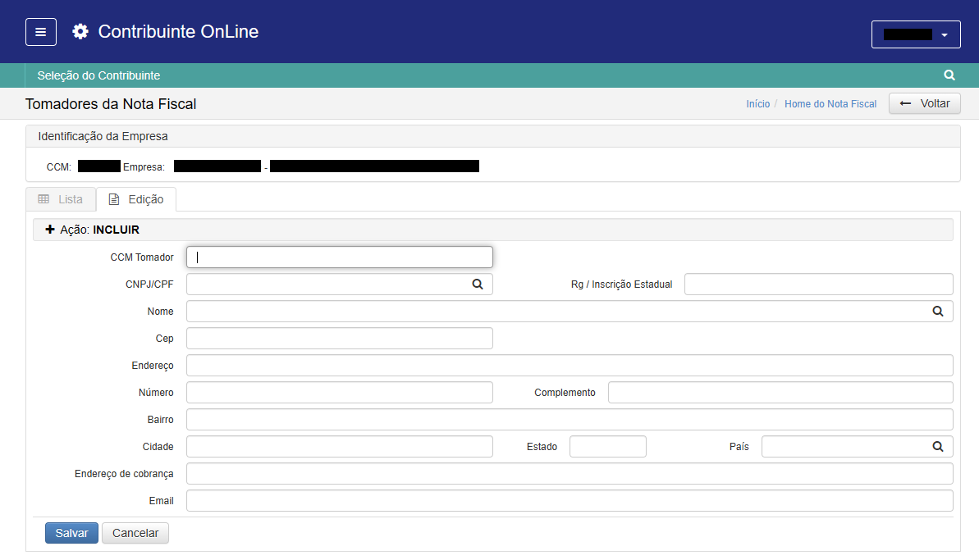Click the Cancelar button
The width and height of the screenshot is (979, 560).
tap(135, 533)
